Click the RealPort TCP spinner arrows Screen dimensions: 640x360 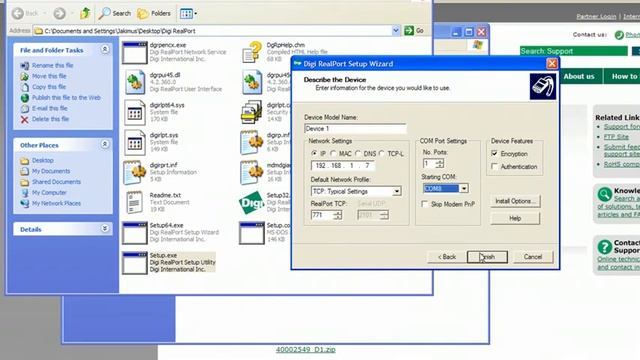[338, 215]
